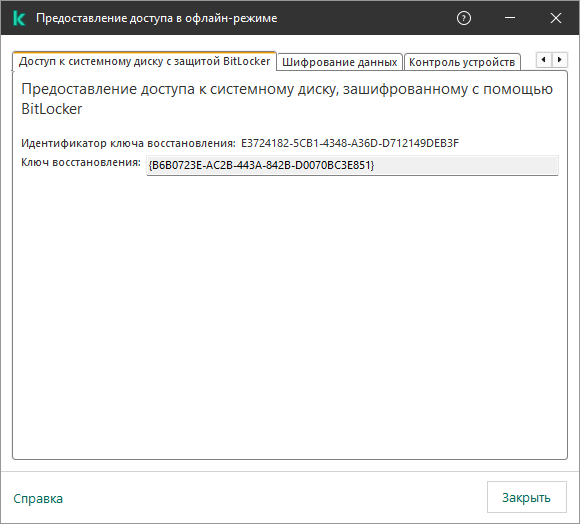580x524 pixels.
Task: Click the label Ключ восстановления
Action: pyautogui.click(x=81, y=162)
